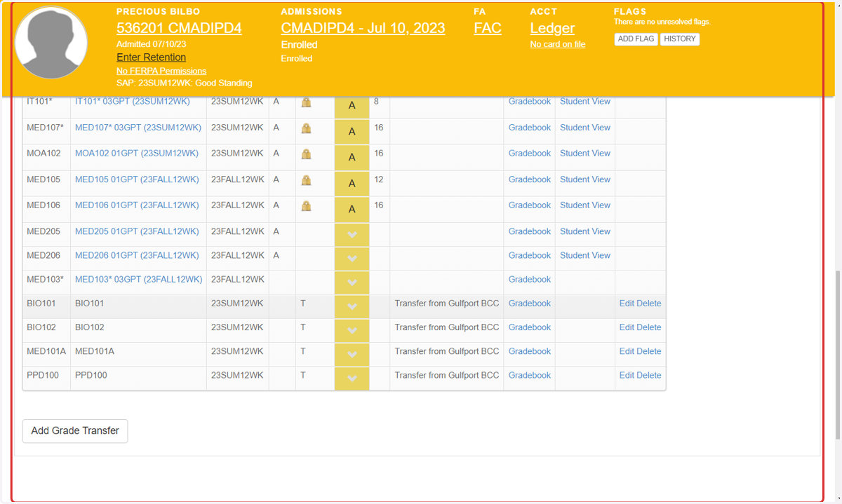Open Gradebook for PPD100 transfer row
This screenshot has width=842, height=504.
[x=530, y=375]
